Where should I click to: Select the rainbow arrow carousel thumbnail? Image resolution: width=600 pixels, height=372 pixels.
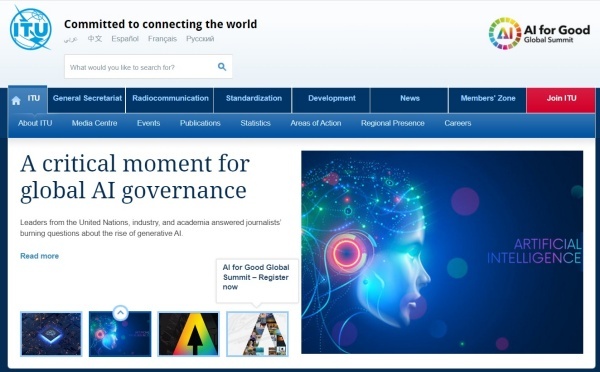[x=189, y=334]
